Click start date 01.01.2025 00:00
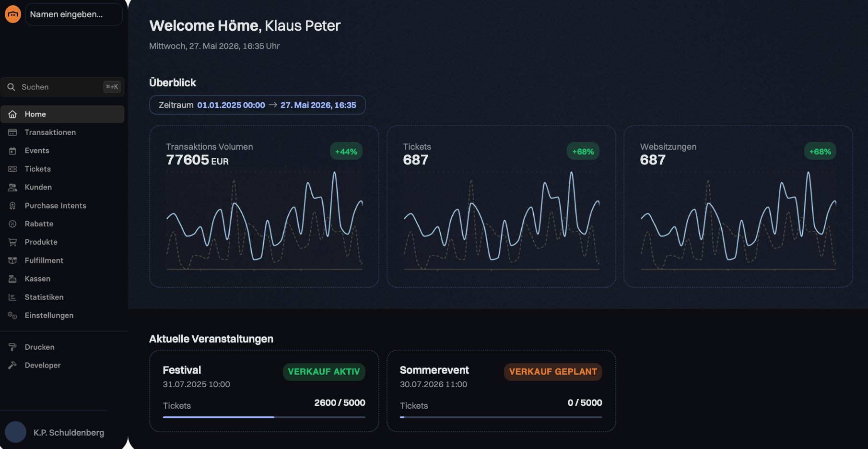 231,105
